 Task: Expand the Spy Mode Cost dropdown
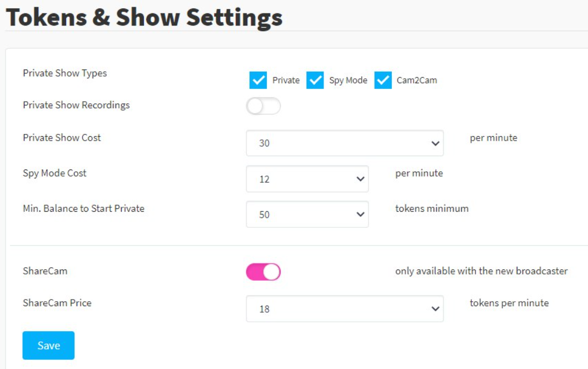307,179
